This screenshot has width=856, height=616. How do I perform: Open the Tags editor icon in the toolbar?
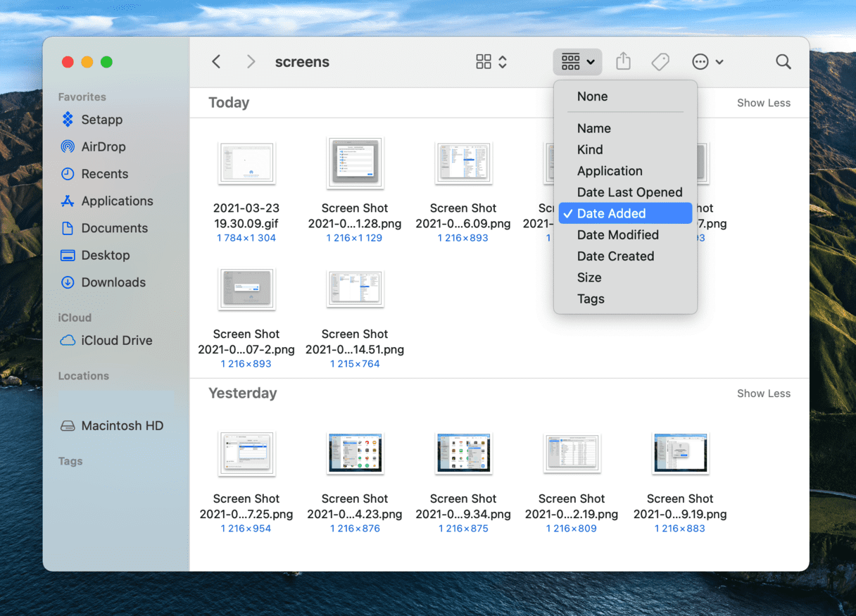660,61
